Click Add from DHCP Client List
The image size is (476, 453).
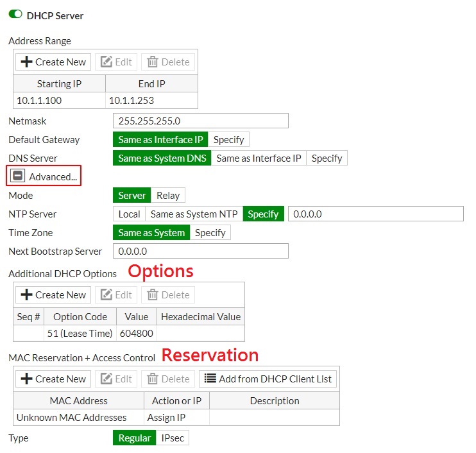[x=268, y=379]
